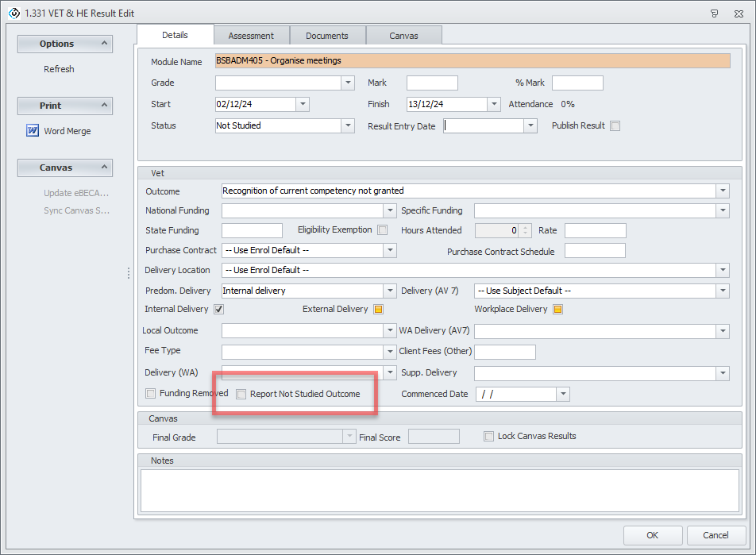Switch to the Assessment tab

251,36
